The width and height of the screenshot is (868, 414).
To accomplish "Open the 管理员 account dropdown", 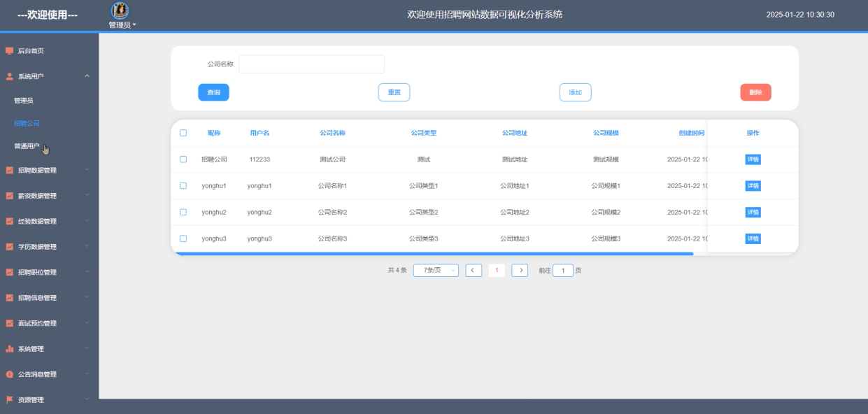I will 122,25.
